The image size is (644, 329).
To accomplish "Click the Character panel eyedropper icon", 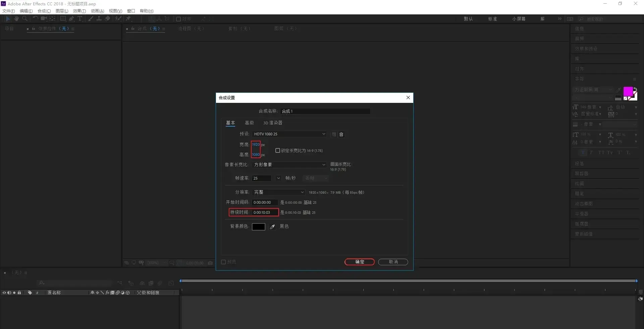I will pyautogui.click(x=618, y=90).
